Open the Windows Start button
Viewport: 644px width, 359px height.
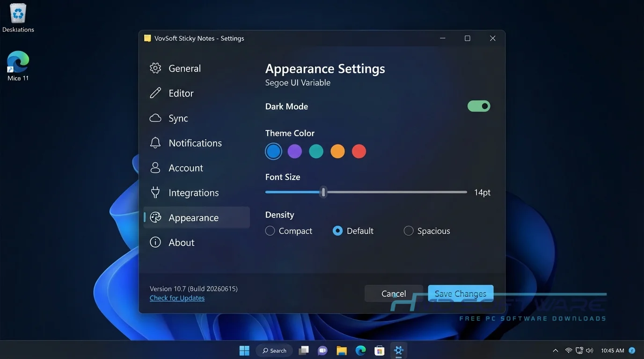(x=244, y=351)
